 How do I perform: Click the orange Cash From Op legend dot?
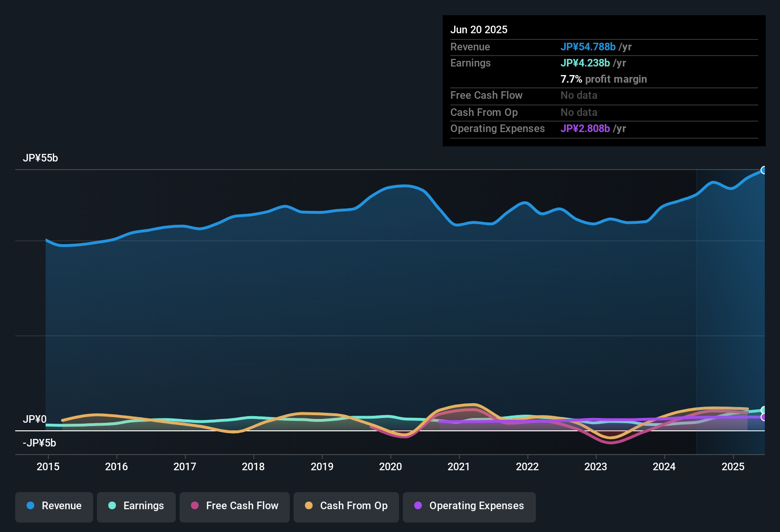(309, 506)
